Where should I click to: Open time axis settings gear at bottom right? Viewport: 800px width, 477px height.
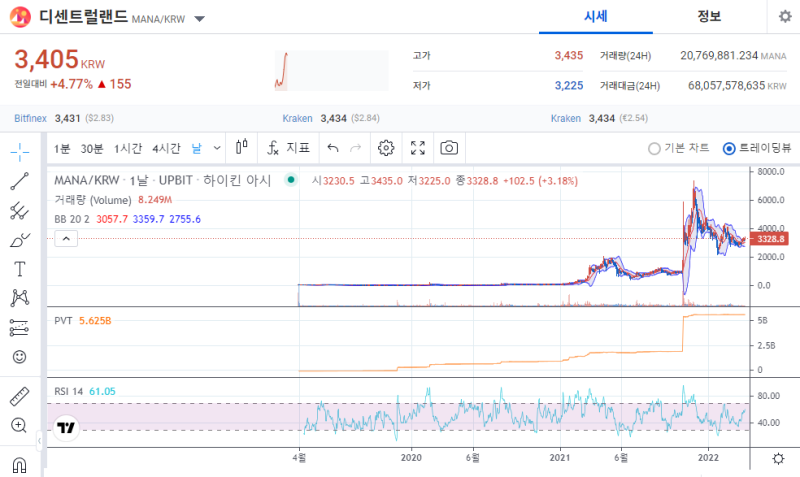[x=778, y=459]
